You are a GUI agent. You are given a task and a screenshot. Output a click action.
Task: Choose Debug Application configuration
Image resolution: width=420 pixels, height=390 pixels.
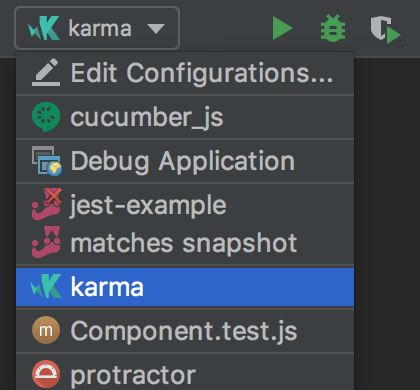pyautogui.click(x=185, y=161)
